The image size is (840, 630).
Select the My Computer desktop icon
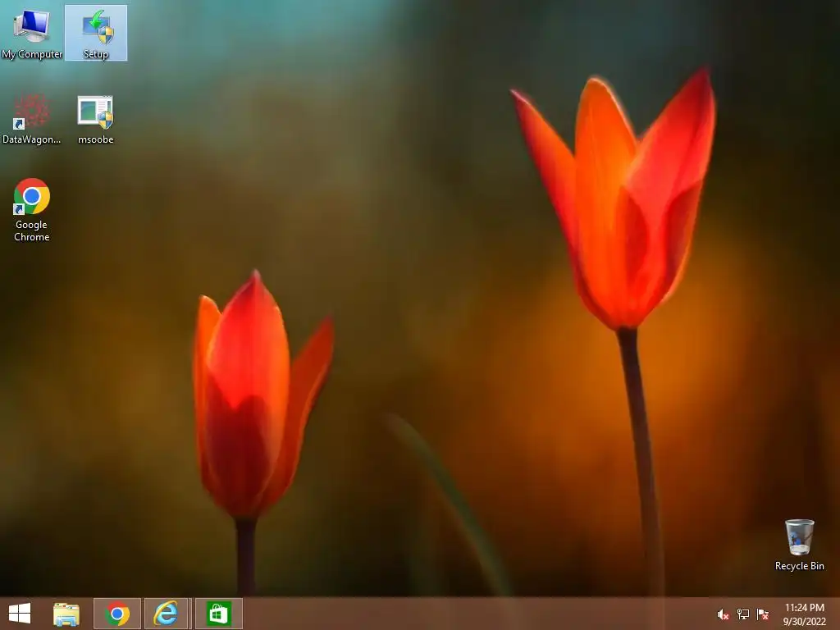pos(32,33)
